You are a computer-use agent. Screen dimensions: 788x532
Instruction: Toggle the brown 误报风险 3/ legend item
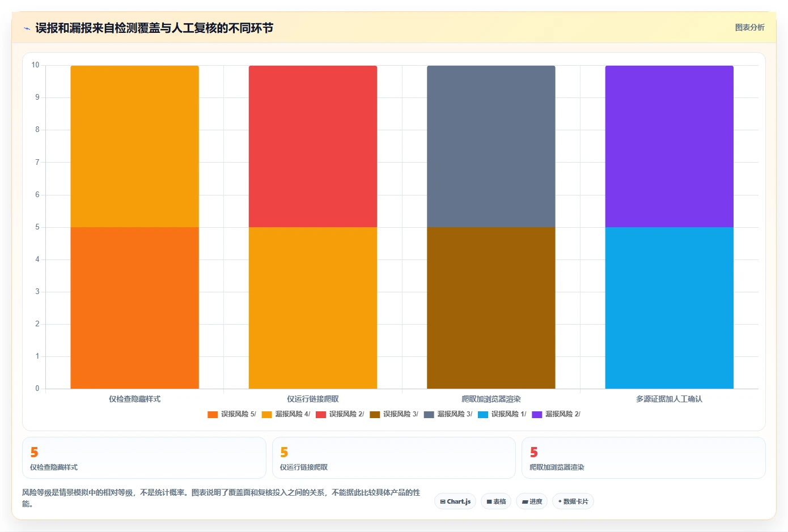[x=394, y=414]
